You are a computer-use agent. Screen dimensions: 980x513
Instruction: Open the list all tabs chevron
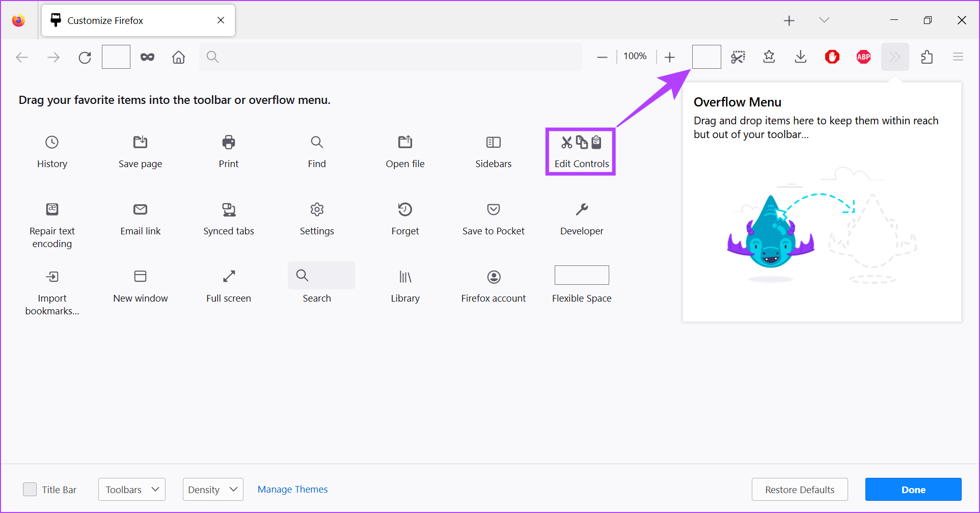[x=824, y=20]
